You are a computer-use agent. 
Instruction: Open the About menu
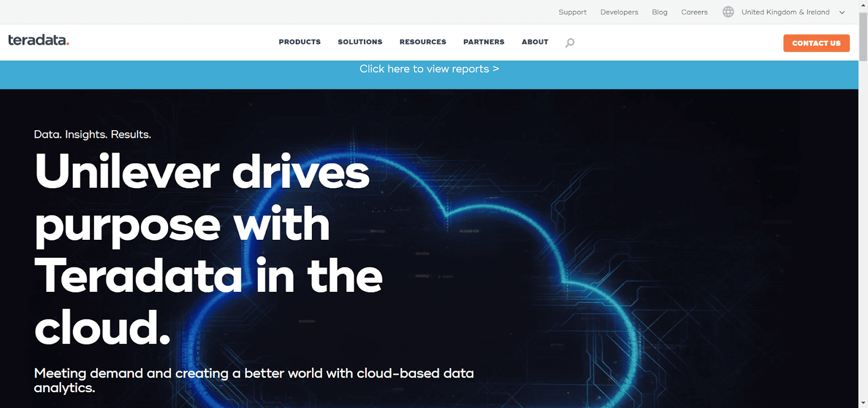click(535, 42)
